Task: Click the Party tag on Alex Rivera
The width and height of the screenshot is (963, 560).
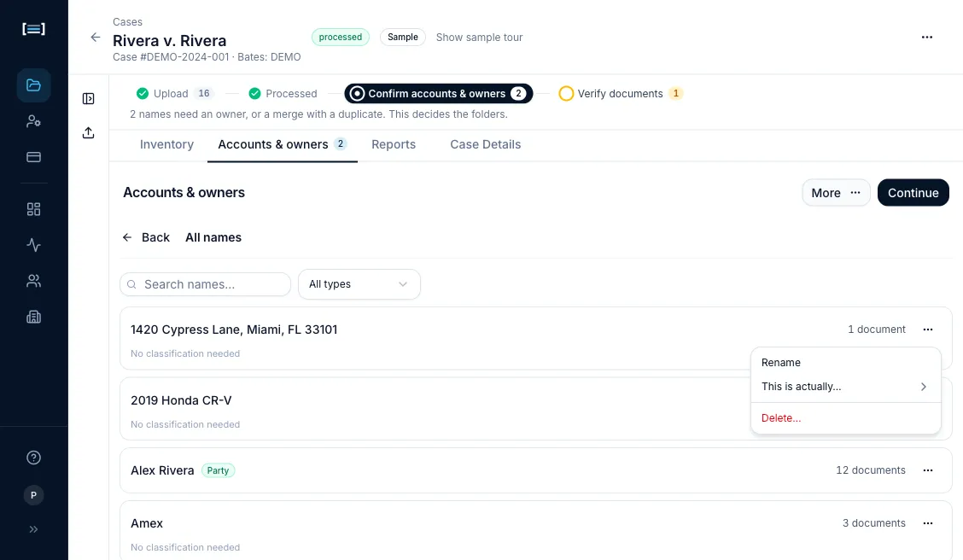Action: (218, 470)
